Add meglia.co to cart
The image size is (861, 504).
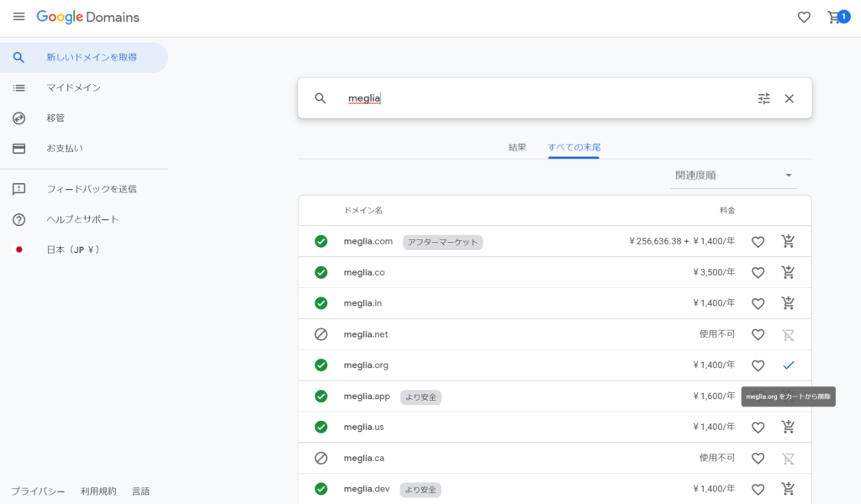[788, 272]
